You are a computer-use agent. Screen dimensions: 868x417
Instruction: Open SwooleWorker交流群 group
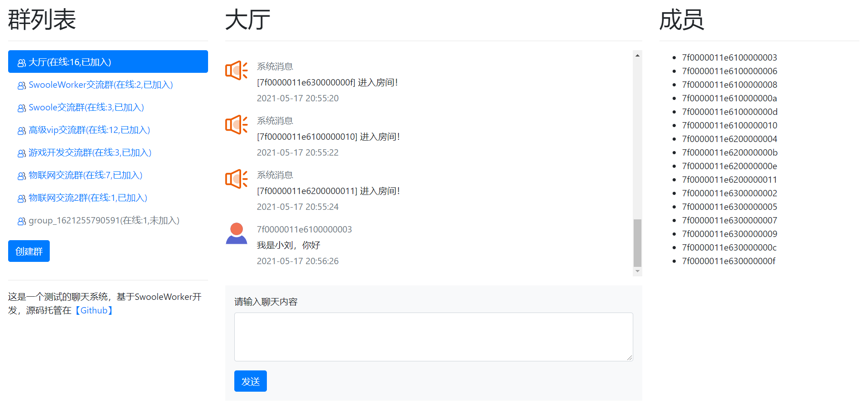[x=108, y=85]
